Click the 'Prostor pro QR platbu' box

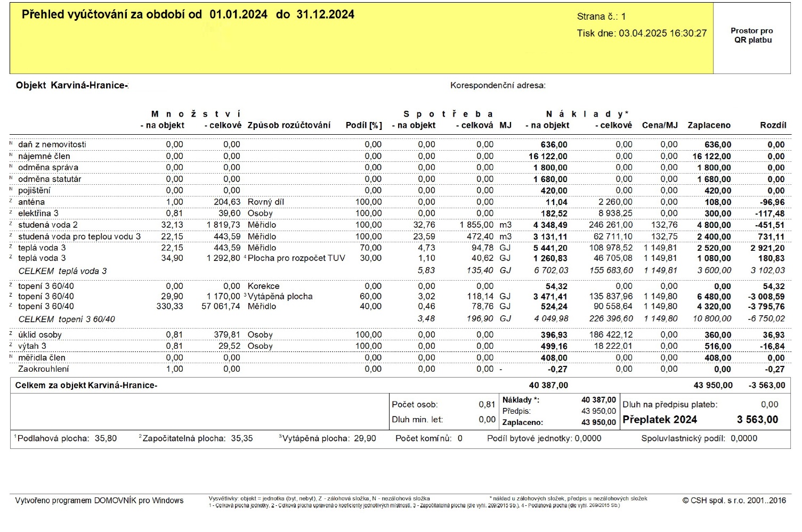coord(751,36)
